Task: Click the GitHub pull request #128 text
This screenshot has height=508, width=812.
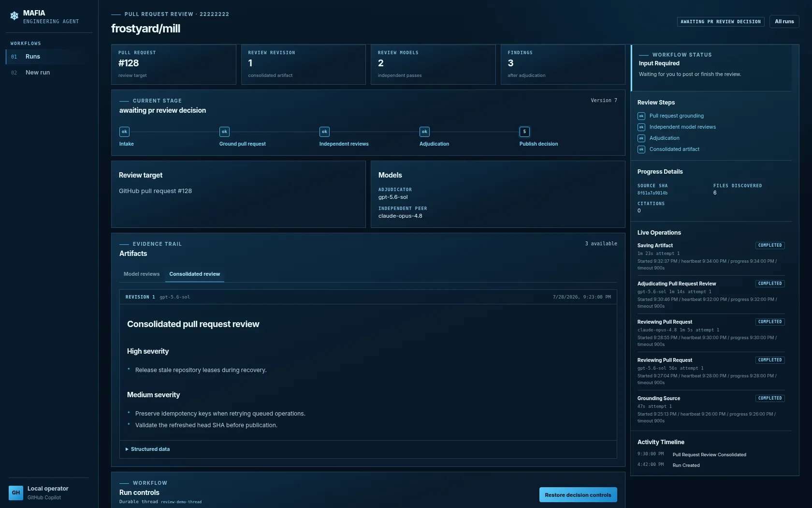Action: tap(155, 191)
